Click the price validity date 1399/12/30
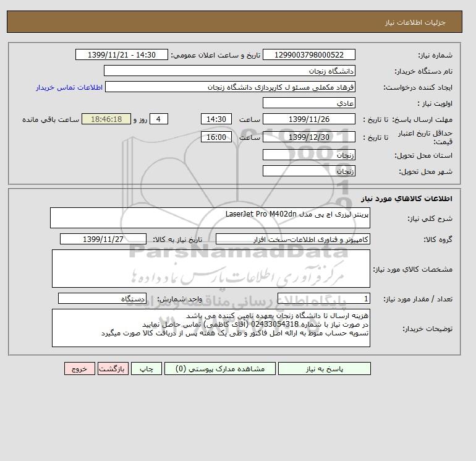This screenshot has width=476, height=461. coord(308,137)
